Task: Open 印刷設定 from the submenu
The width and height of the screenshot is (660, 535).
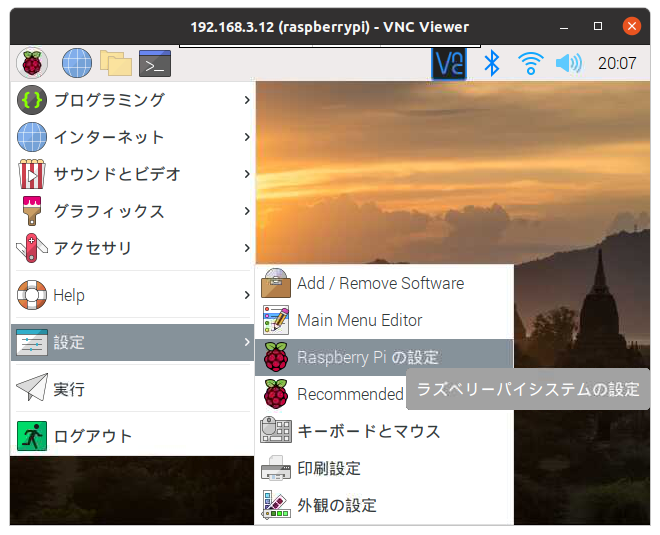Action: coord(384,468)
